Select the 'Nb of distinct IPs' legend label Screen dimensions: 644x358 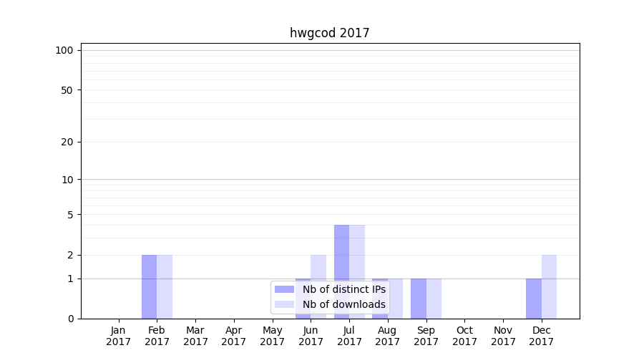tap(343, 289)
